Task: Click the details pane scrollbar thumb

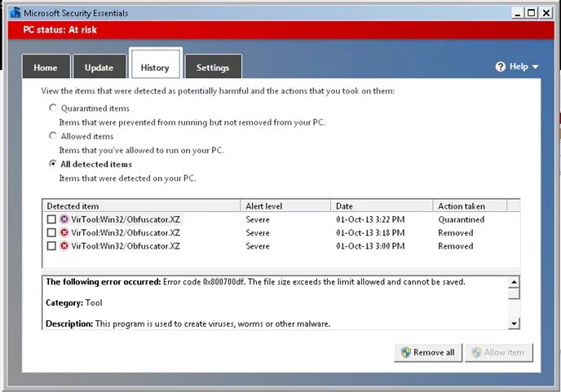Action: click(514, 293)
